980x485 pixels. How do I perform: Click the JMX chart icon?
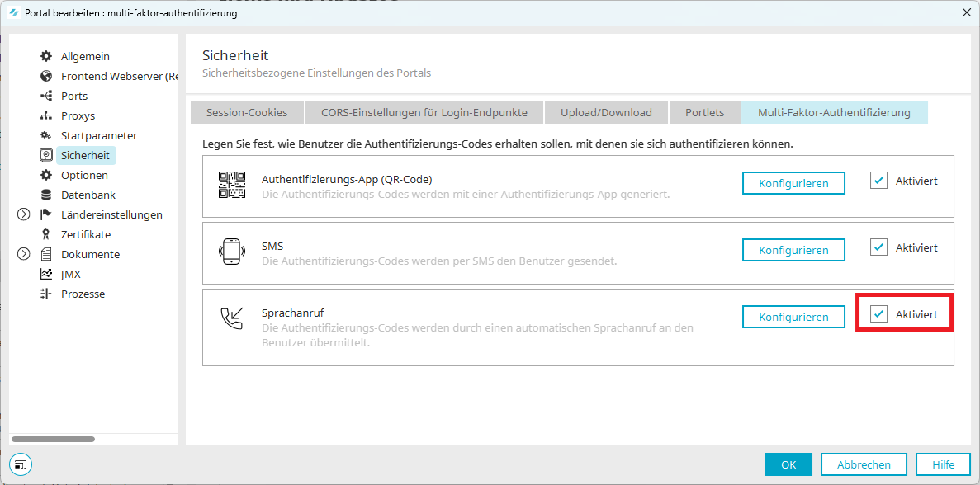point(46,274)
